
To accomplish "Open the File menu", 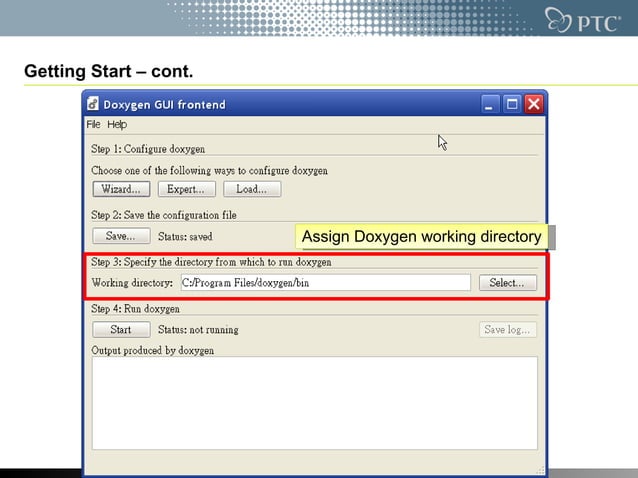I will pos(93,124).
